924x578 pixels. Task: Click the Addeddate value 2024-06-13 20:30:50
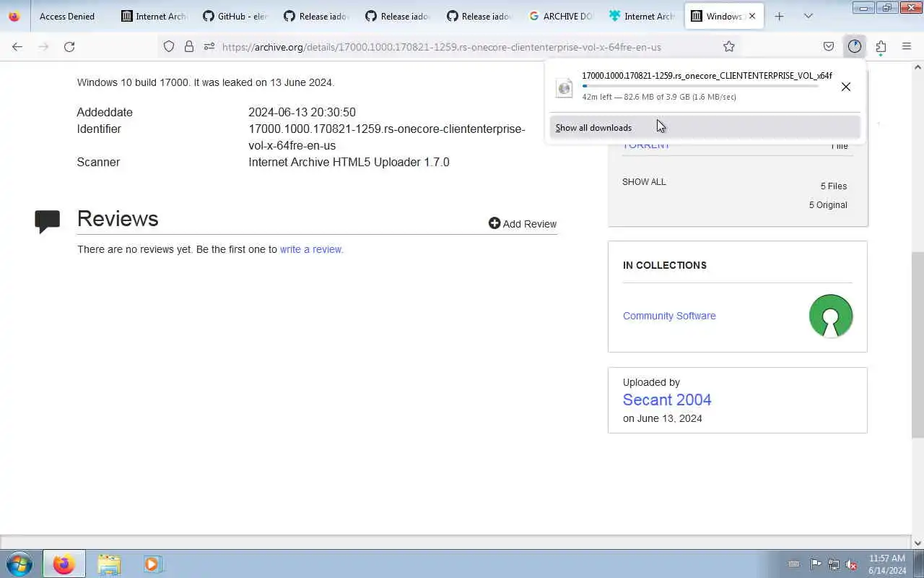point(302,112)
